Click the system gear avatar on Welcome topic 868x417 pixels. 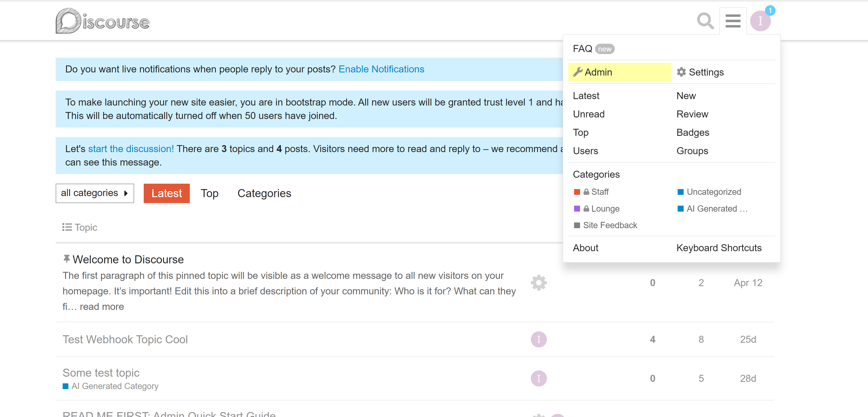[538, 283]
